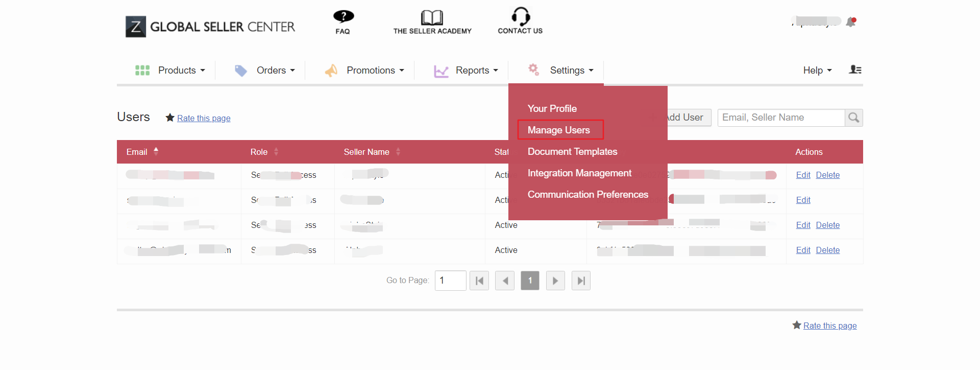This screenshot has height=370, width=980.
Task: Click the Orders tag icon
Action: 241,71
